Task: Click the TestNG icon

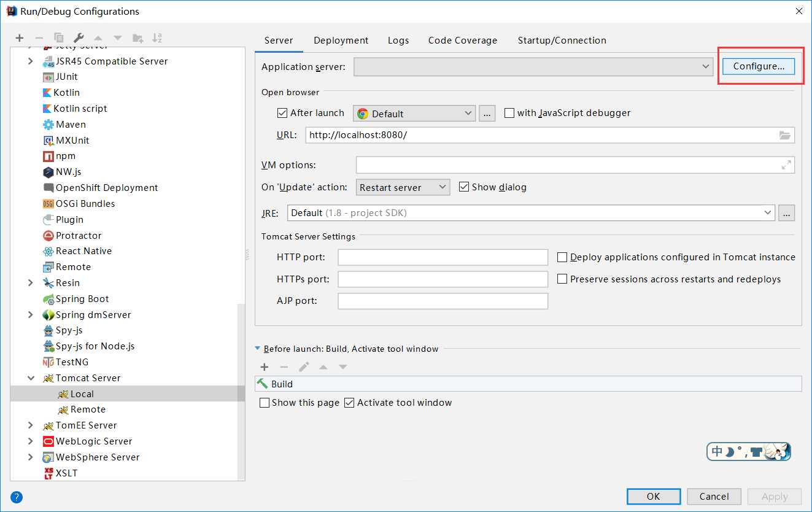Action: tap(48, 362)
